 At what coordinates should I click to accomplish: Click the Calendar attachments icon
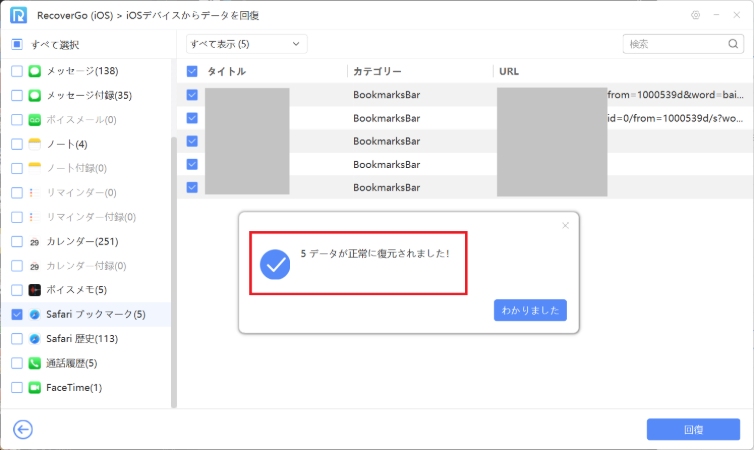pos(35,265)
